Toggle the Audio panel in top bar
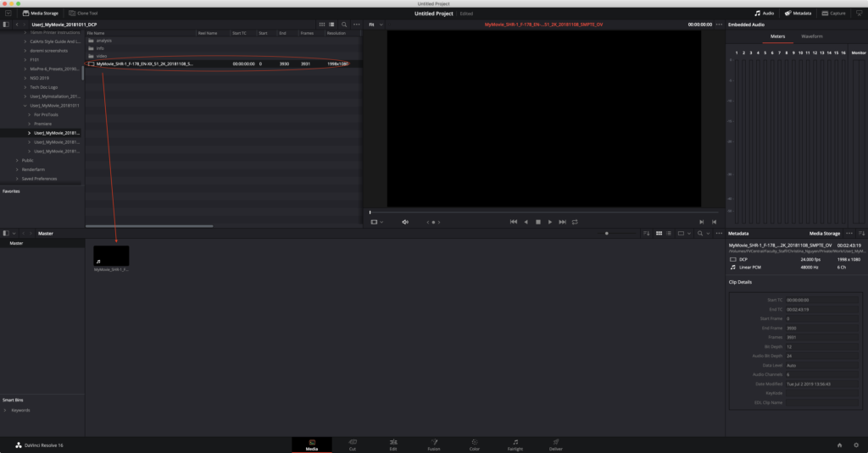868x453 pixels. tap(764, 14)
